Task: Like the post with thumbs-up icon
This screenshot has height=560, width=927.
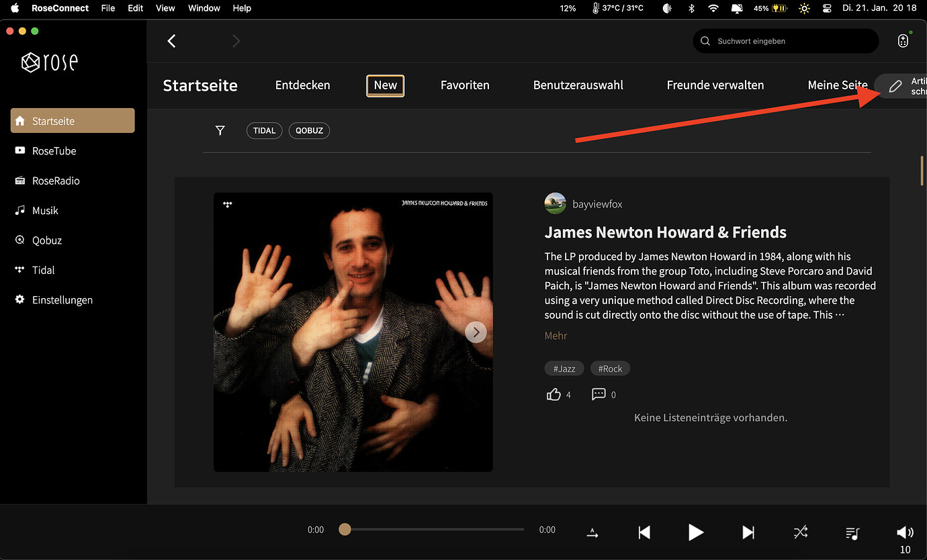Action: pyautogui.click(x=554, y=394)
